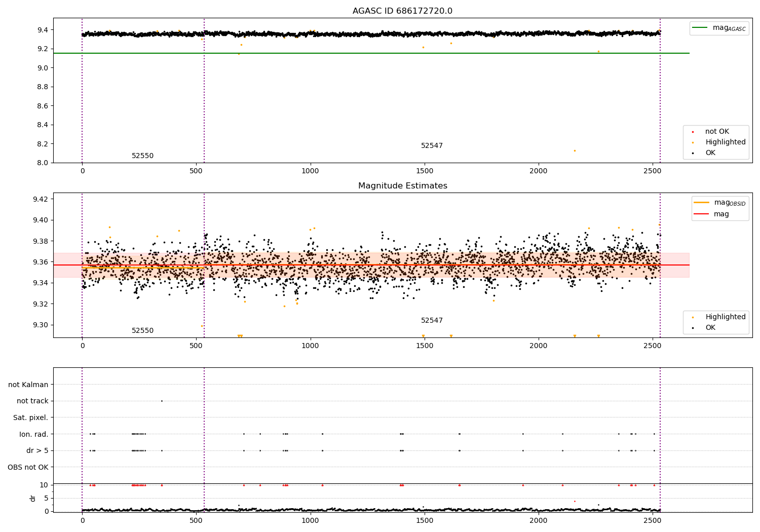Click the single dot in the 'not track' row
Screen dimensions: 760x532
click(162, 401)
